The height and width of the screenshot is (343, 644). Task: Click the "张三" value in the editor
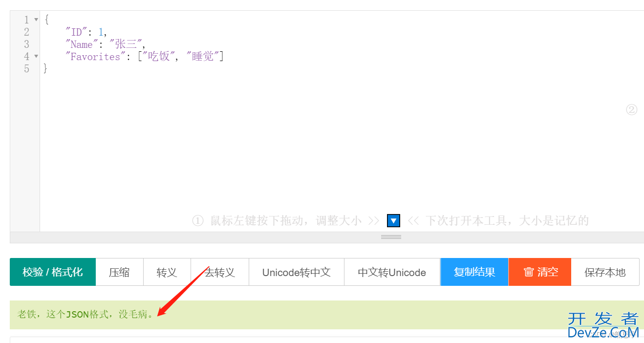[125, 44]
